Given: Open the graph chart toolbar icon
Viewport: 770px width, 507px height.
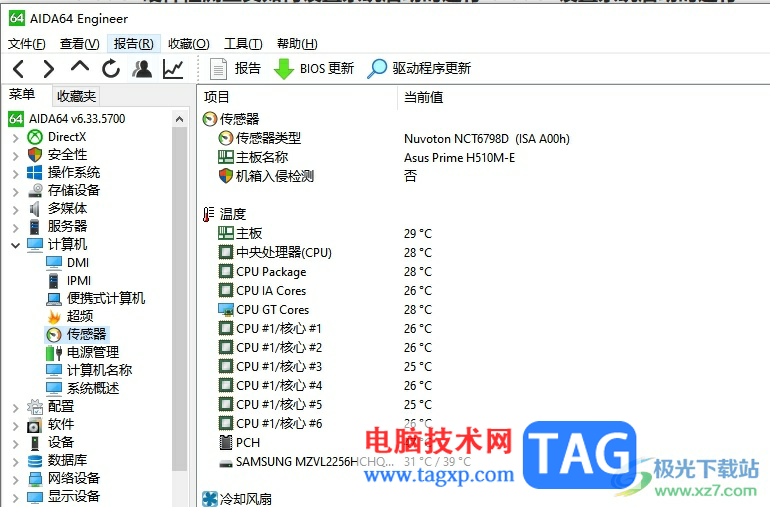Looking at the screenshot, I should 173,69.
